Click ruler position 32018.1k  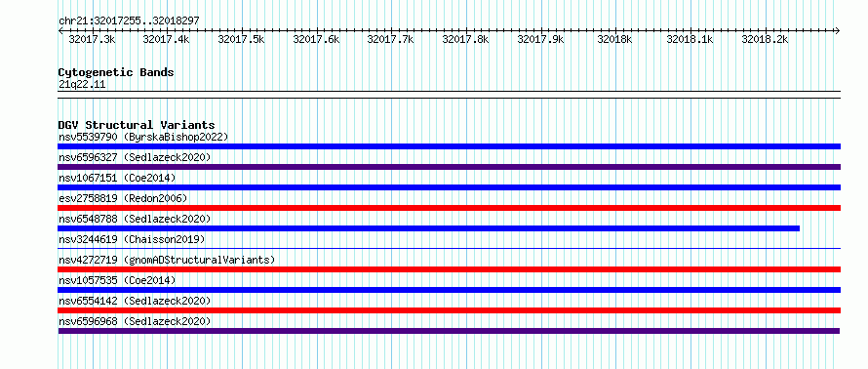pyautogui.click(x=690, y=39)
